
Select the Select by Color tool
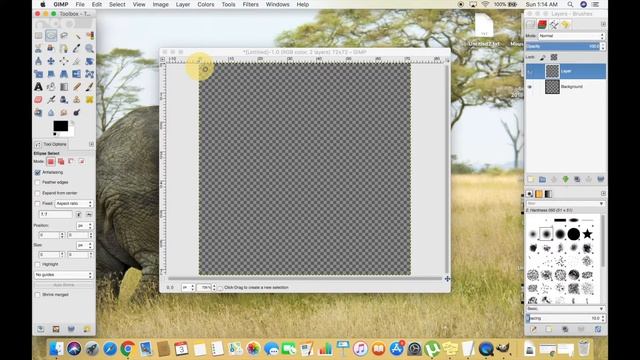point(89,36)
